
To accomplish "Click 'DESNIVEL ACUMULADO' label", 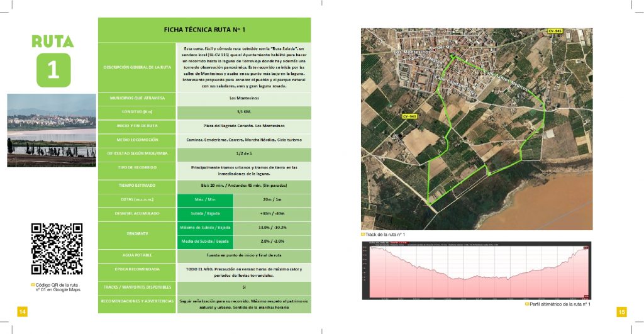I will coord(137,214).
